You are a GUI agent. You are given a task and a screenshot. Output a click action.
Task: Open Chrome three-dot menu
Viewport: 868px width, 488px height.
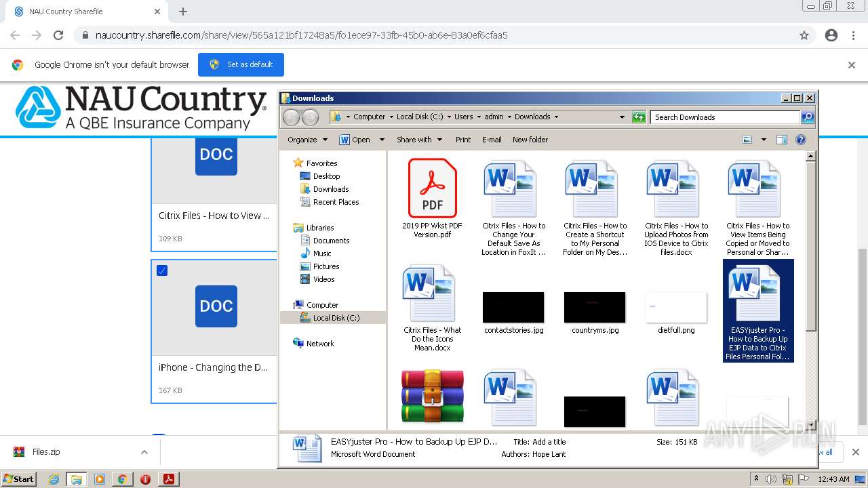tap(854, 35)
